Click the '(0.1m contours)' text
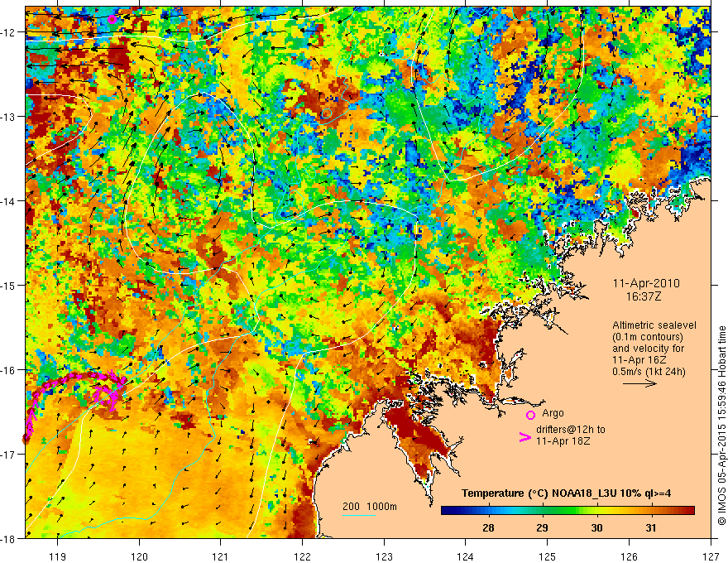Screen dimensions: 728x563 point(648,337)
